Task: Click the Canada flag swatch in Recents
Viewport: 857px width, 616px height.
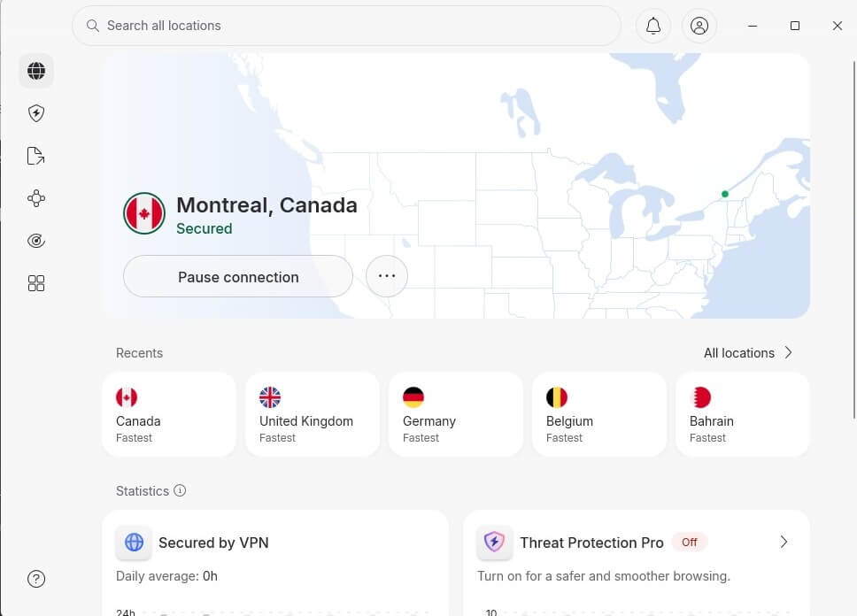Action: pos(127,397)
